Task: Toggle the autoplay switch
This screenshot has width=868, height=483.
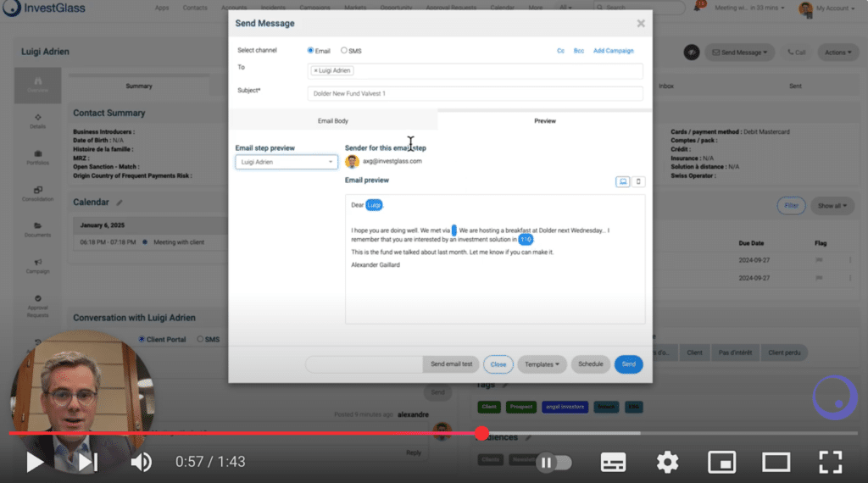Action: click(554, 463)
